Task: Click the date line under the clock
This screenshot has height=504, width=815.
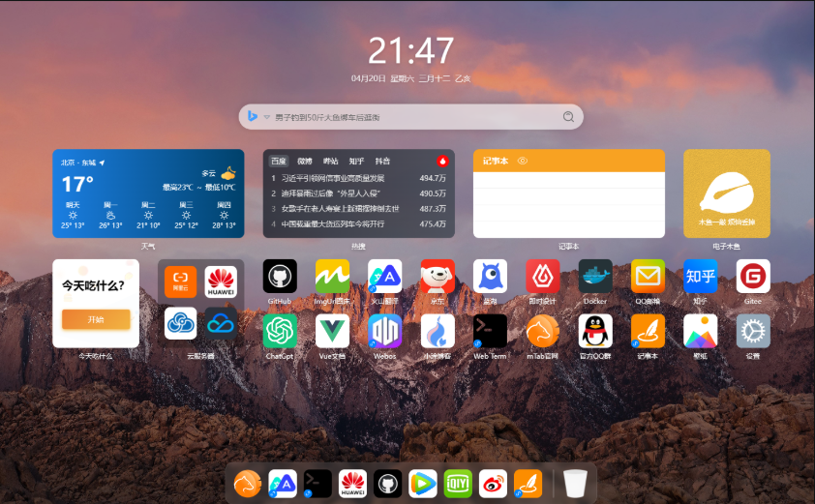Action: (411, 78)
